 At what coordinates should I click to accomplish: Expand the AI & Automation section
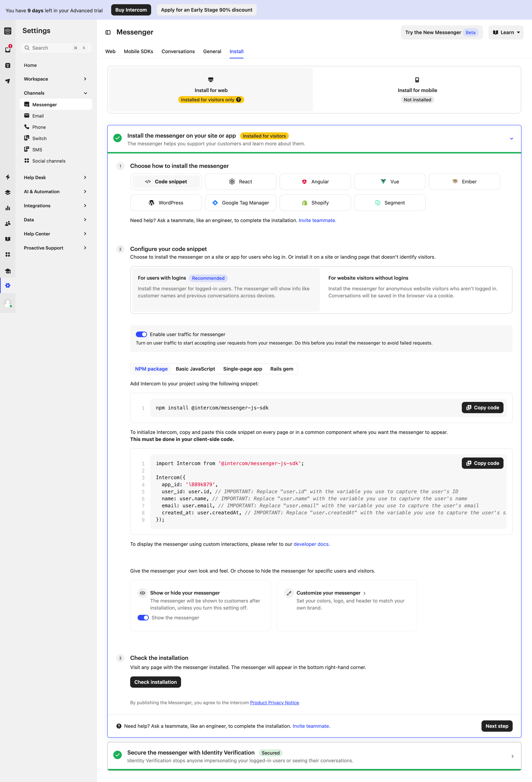point(56,191)
